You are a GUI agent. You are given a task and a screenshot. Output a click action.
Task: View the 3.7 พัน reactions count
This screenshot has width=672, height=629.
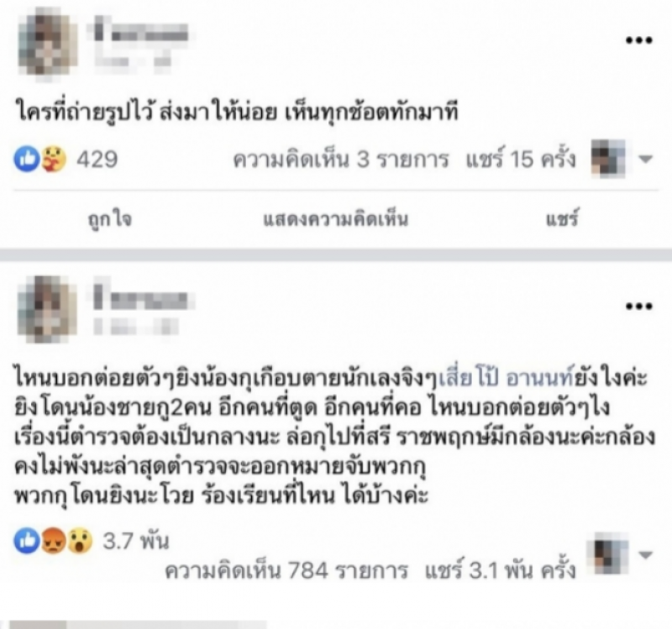(136, 541)
